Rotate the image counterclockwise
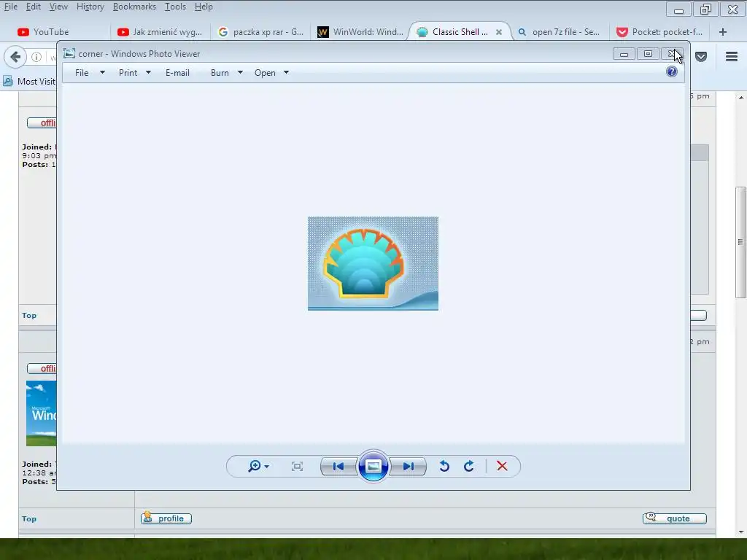This screenshot has width=747, height=560. click(x=444, y=466)
